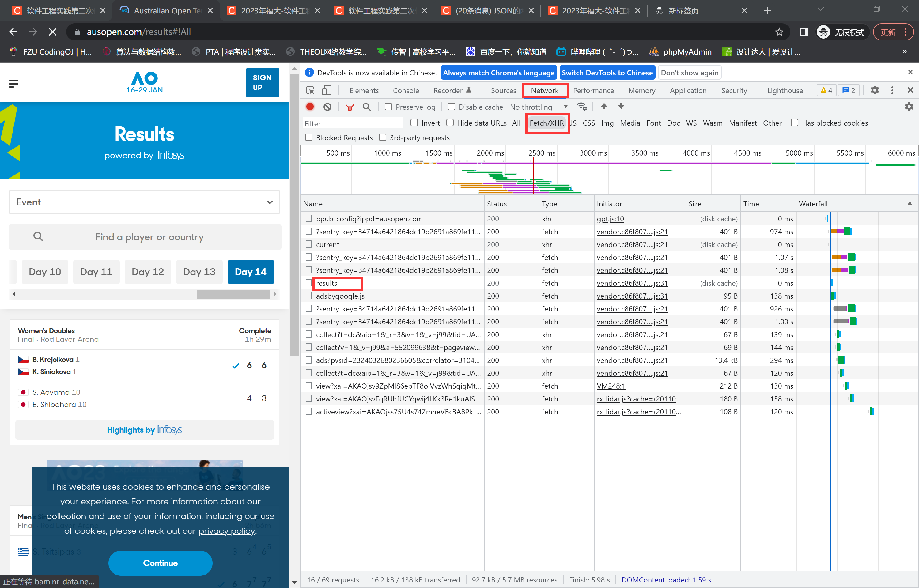Open the AO site hamburger menu

click(x=14, y=84)
